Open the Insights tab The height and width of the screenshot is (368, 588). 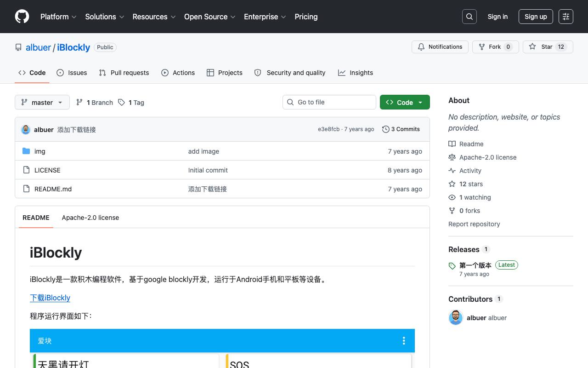(x=356, y=73)
